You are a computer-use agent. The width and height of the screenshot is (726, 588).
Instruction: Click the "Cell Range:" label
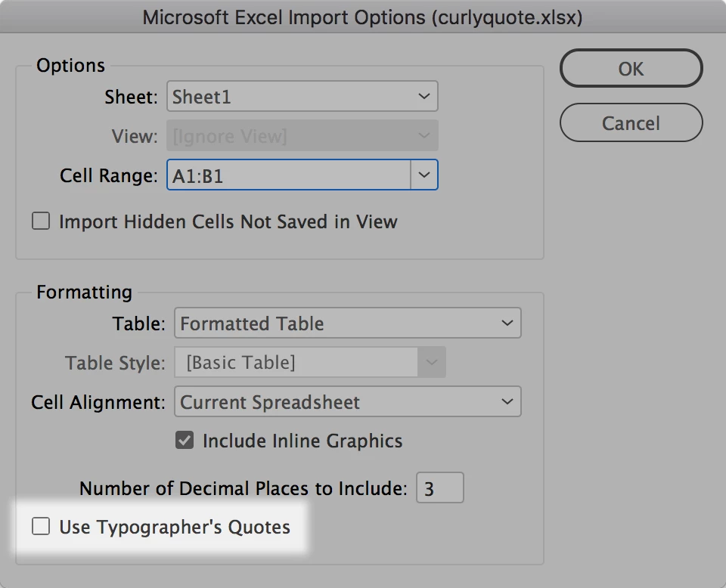[x=109, y=176]
